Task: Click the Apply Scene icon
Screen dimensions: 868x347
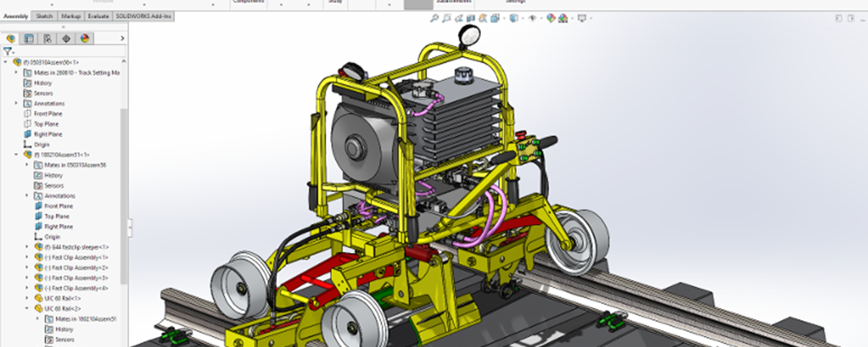Action: 564,19
